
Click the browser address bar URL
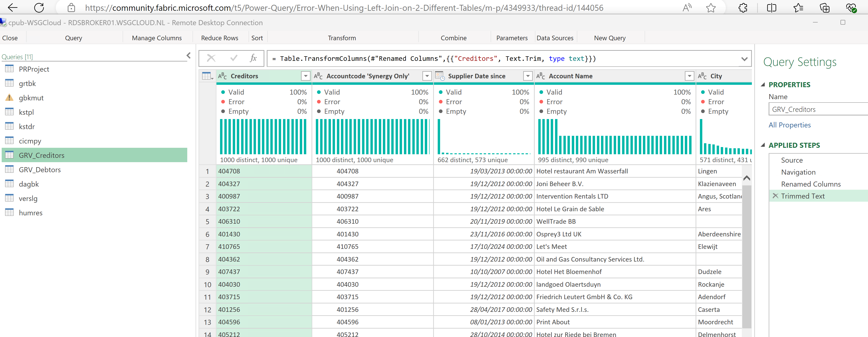344,7
